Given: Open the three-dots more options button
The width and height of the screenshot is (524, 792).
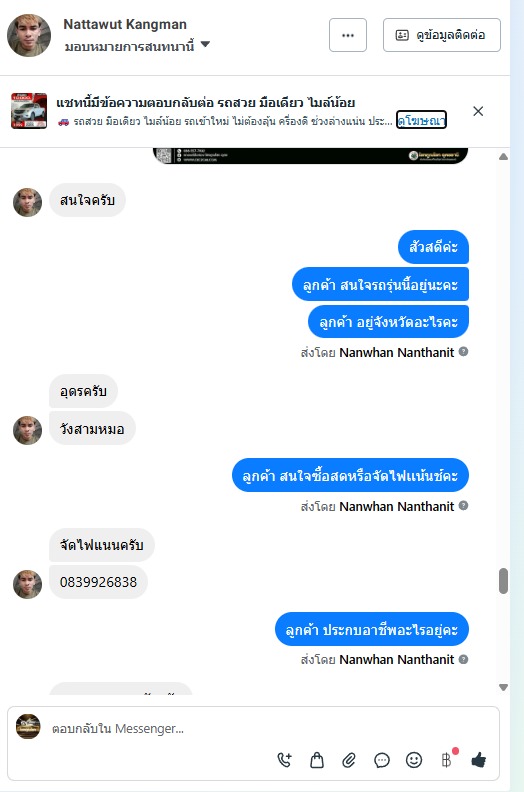Looking at the screenshot, I should click(348, 35).
